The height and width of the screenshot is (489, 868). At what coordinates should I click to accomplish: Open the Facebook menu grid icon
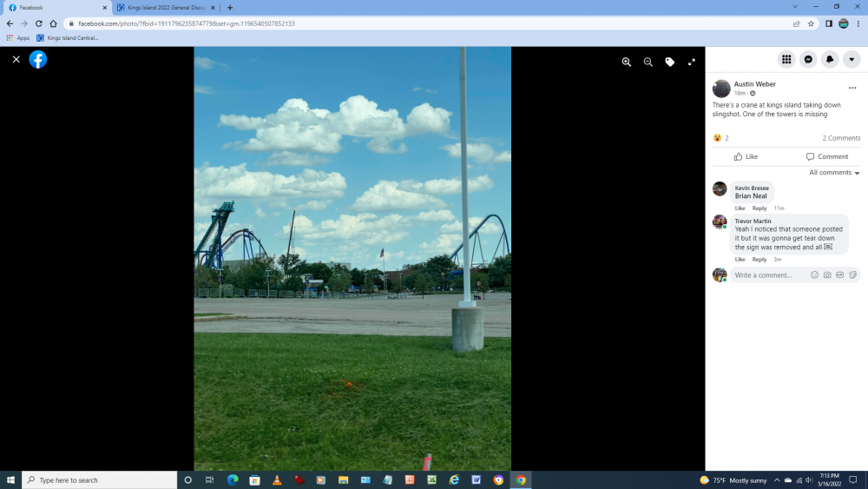coord(786,59)
